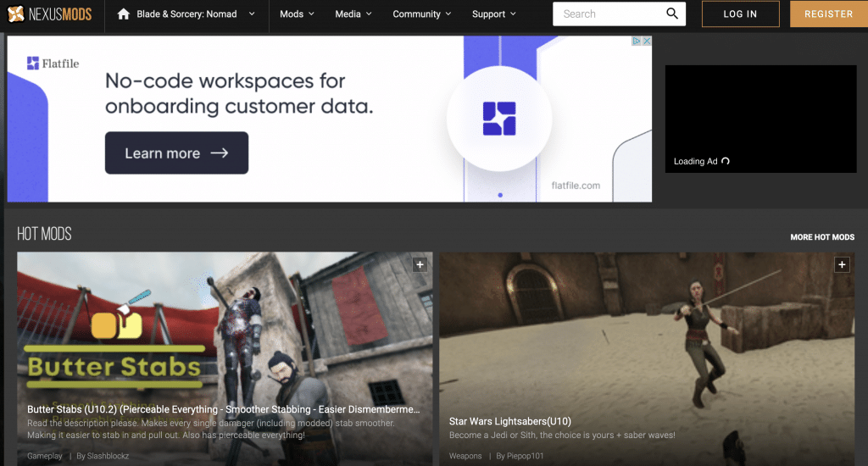The image size is (868, 466).
Task: Open the Community menu
Action: (421, 14)
